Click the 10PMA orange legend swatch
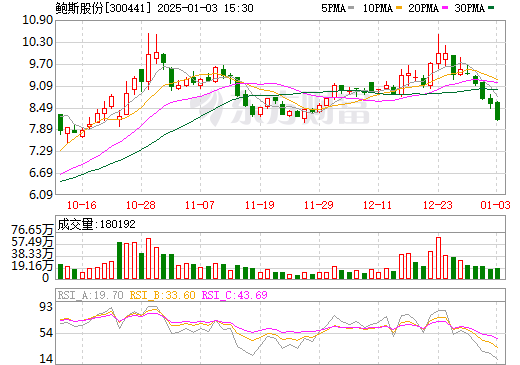This screenshot has width=520, height=365. (399, 8)
